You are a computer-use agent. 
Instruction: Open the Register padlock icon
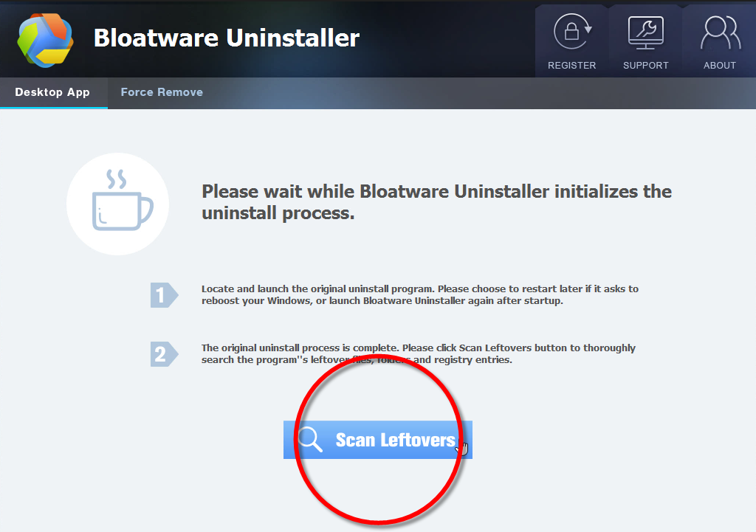pyautogui.click(x=572, y=32)
